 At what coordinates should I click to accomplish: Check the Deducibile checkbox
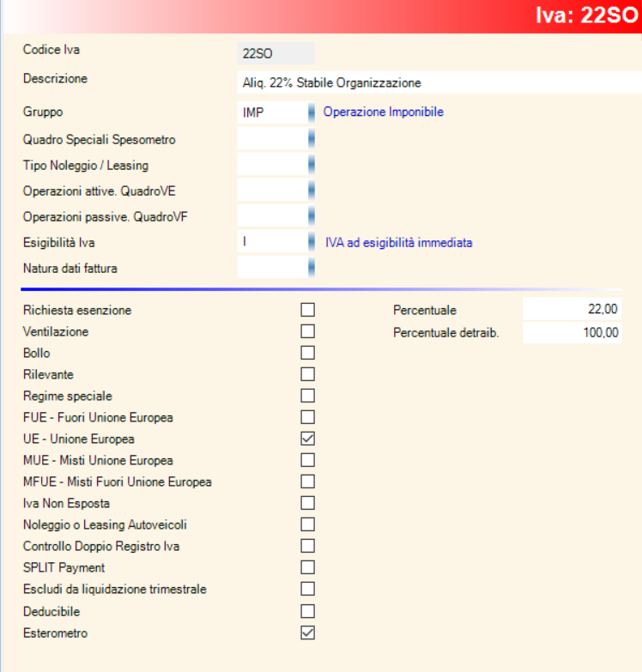(308, 611)
